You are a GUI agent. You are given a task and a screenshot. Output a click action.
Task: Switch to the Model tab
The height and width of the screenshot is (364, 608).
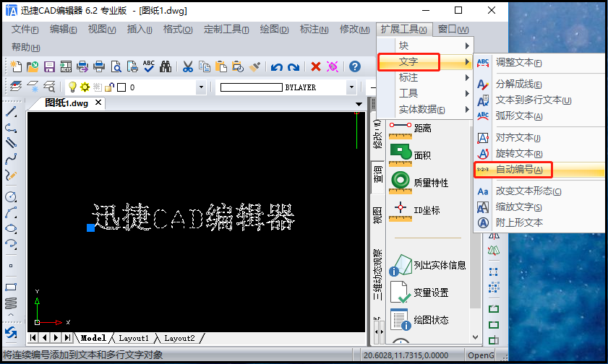(x=93, y=338)
